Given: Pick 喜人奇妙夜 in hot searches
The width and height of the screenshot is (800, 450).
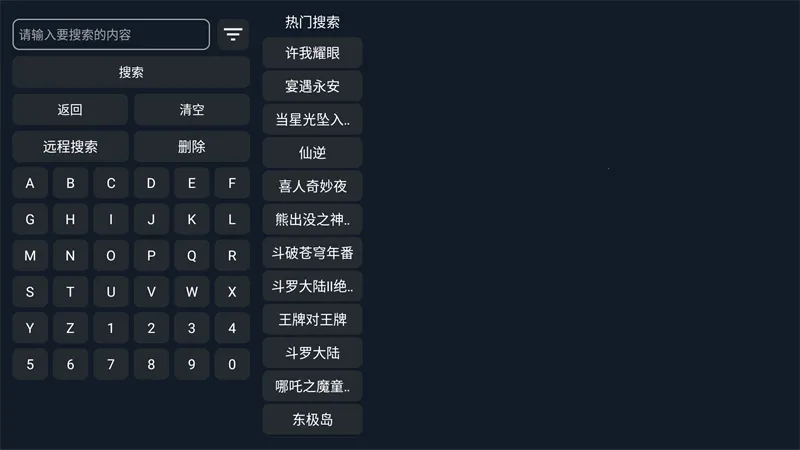Looking at the screenshot, I should coord(312,186).
